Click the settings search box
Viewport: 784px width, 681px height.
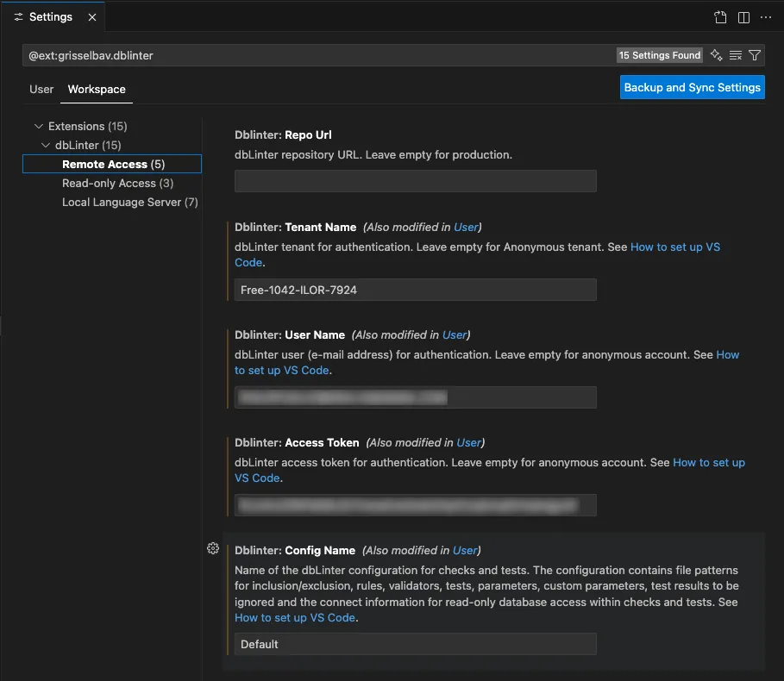coord(319,55)
